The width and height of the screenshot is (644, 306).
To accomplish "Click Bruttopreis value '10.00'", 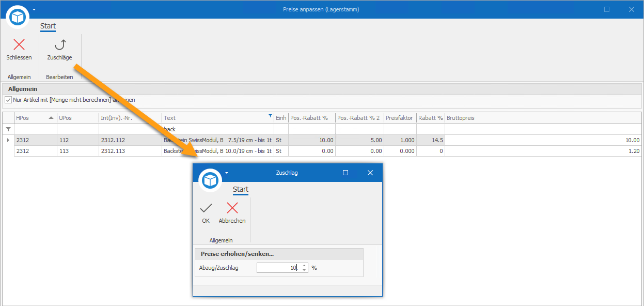I will click(x=543, y=140).
